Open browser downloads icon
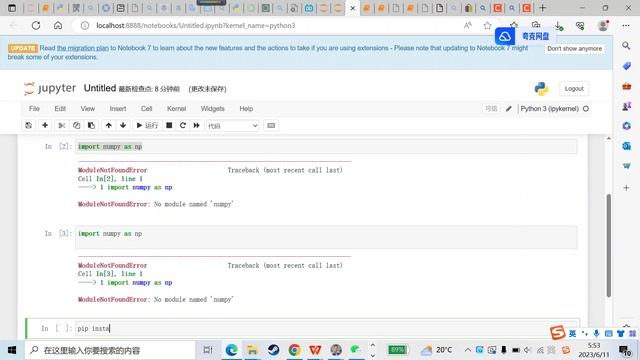The width and height of the screenshot is (640, 360). tap(559, 26)
